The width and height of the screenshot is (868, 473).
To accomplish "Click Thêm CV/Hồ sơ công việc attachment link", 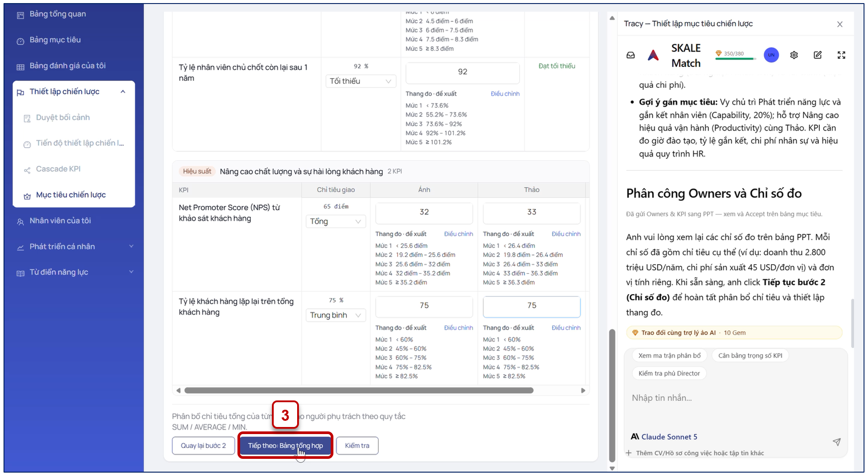I will [695, 454].
